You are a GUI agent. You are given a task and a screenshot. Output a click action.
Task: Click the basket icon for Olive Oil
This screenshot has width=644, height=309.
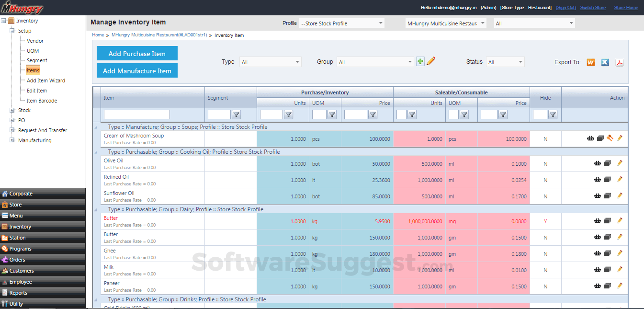click(597, 163)
